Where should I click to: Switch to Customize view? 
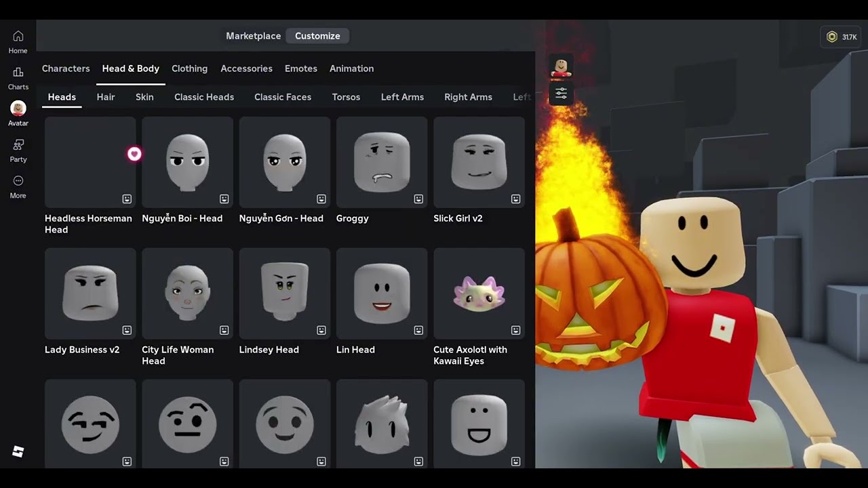click(317, 36)
